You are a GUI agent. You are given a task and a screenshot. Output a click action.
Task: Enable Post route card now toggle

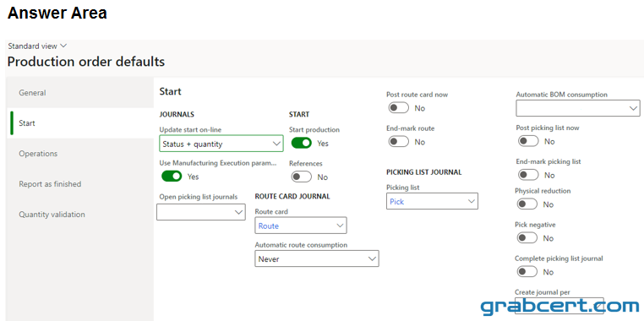[399, 108]
